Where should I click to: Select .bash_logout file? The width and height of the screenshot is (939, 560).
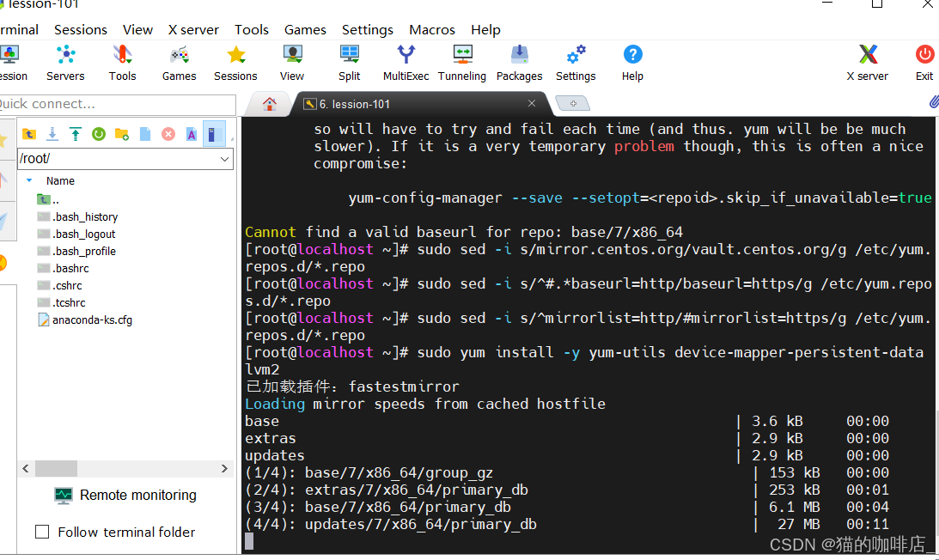click(x=76, y=234)
